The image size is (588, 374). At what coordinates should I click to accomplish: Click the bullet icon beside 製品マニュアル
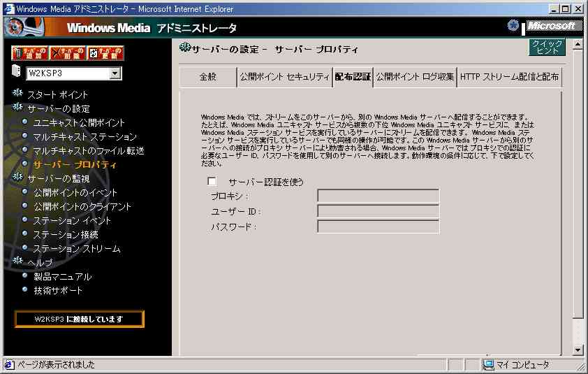point(24,275)
